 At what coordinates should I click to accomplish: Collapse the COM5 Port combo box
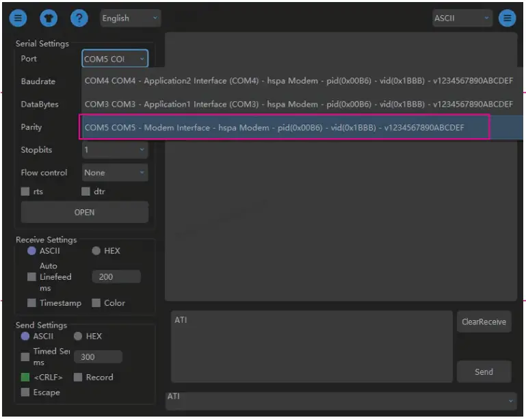(x=115, y=59)
